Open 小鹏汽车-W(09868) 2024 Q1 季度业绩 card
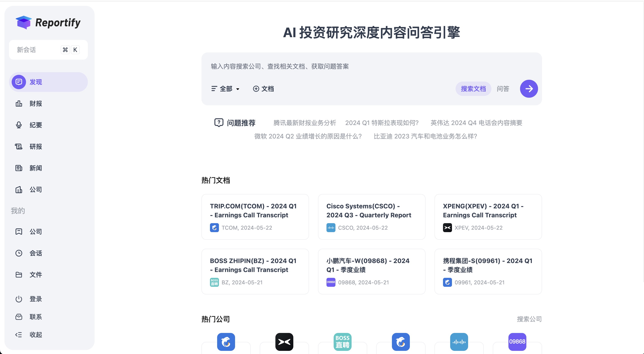 click(372, 272)
